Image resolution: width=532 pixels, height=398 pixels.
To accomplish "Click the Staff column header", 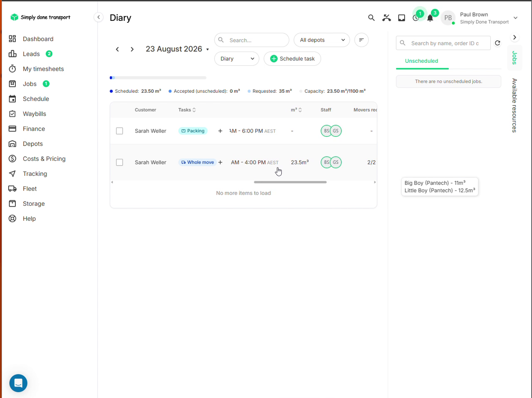I will [326, 110].
